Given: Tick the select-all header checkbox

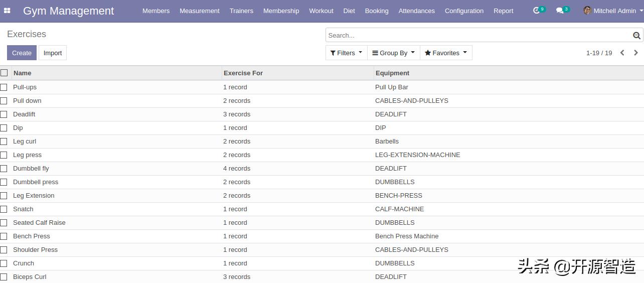Looking at the screenshot, I should coord(4,73).
